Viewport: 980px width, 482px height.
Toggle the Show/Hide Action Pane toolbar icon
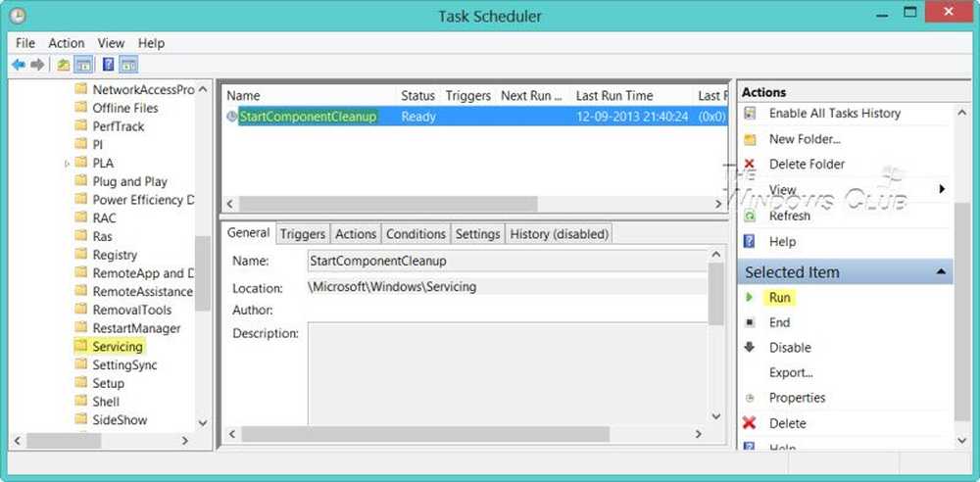pyautogui.click(x=128, y=65)
